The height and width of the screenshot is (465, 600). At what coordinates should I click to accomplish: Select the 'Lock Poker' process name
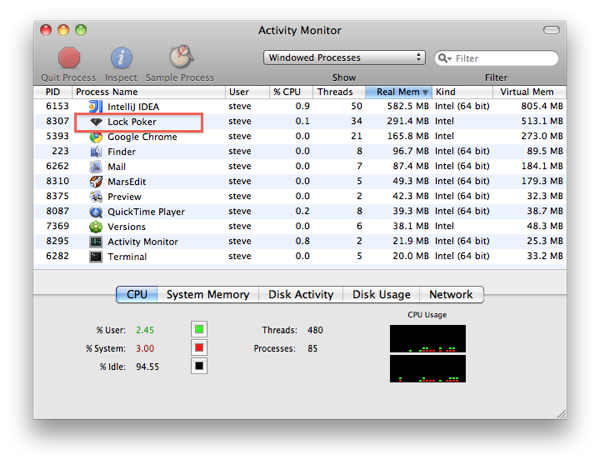(132, 122)
